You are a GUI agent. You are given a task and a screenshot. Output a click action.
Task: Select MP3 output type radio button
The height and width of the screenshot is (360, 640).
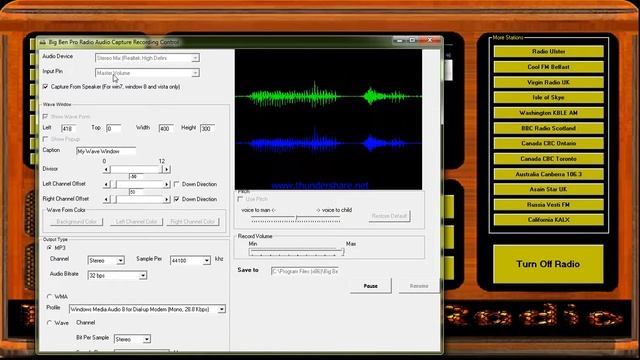[x=49, y=248]
